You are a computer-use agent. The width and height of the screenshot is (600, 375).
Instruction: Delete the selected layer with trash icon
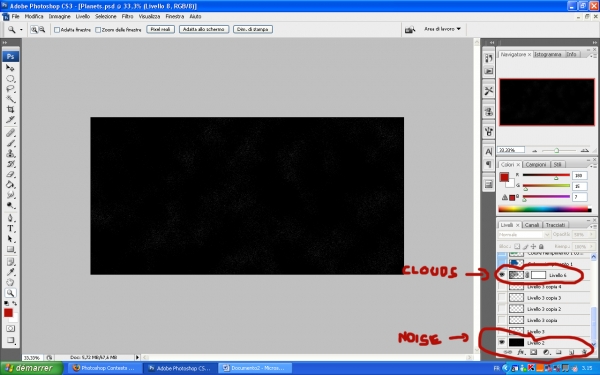click(x=584, y=352)
